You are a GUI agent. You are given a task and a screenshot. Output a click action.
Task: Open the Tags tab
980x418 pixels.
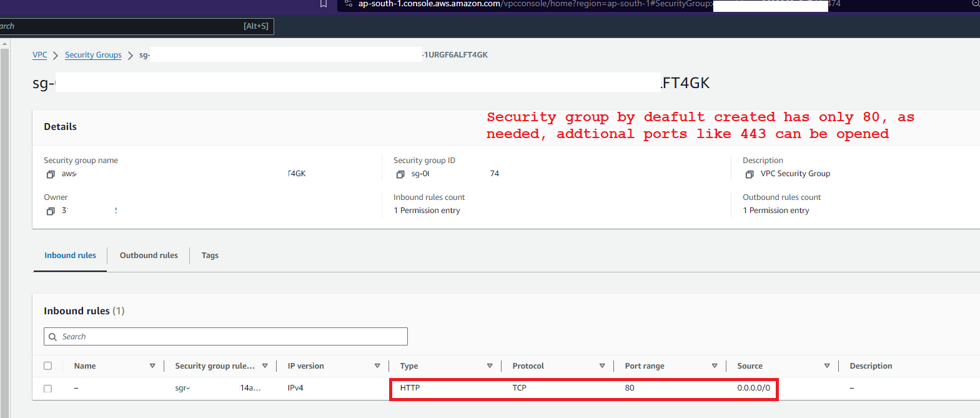tap(210, 256)
